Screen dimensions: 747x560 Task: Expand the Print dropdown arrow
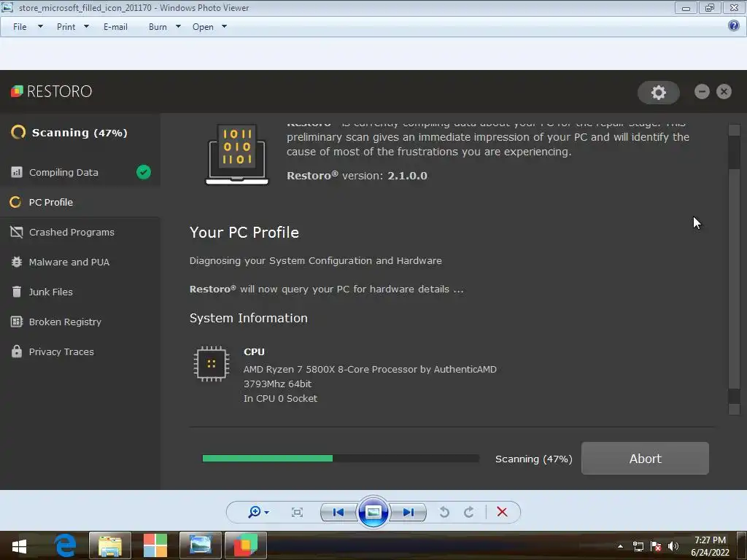tap(86, 27)
